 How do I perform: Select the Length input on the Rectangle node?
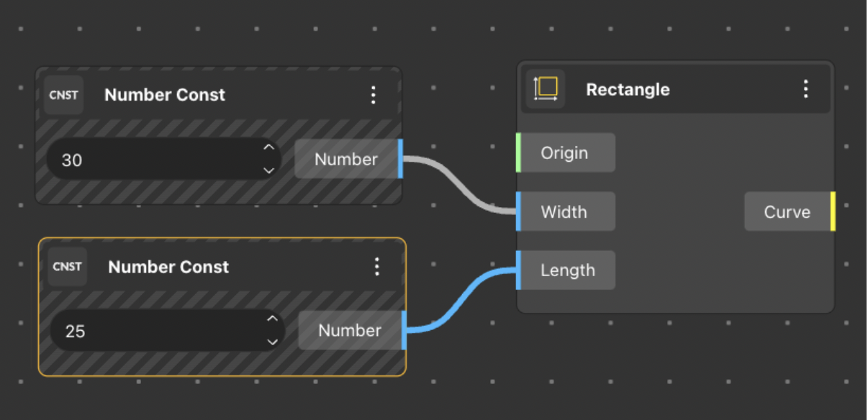[567, 270]
